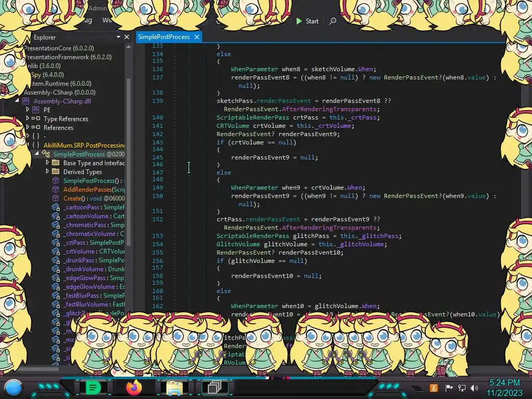Open the Assembly Explorer panel options dropdown
This screenshot has width=532, height=399.
(118, 37)
